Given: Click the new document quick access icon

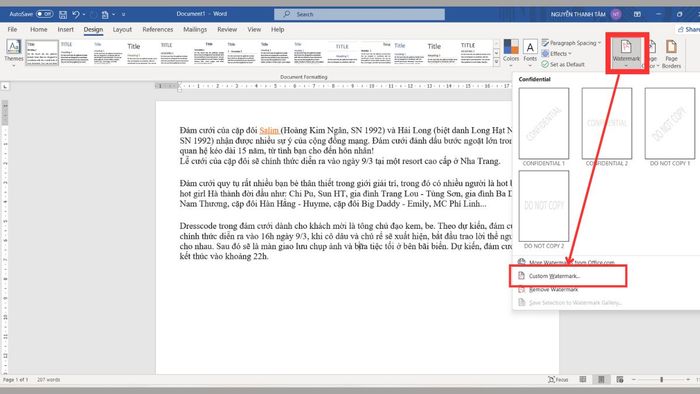Looking at the screenshot, I should click(x=105, y=14).
